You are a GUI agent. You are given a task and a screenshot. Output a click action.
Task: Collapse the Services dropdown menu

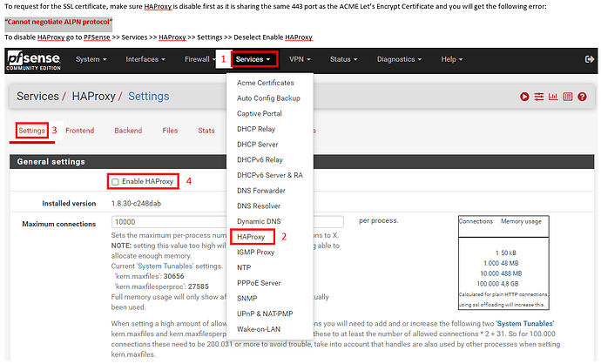coord(253,59)
